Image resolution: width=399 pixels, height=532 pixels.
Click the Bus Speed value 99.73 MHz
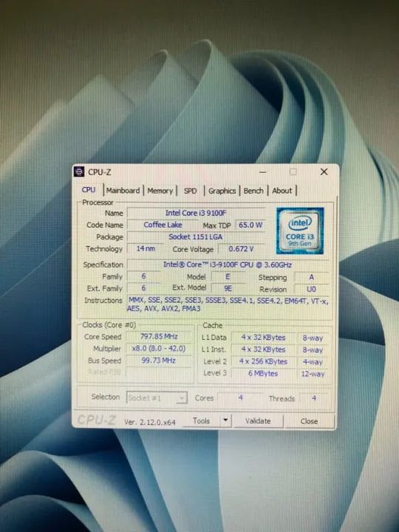pos(159,361)
